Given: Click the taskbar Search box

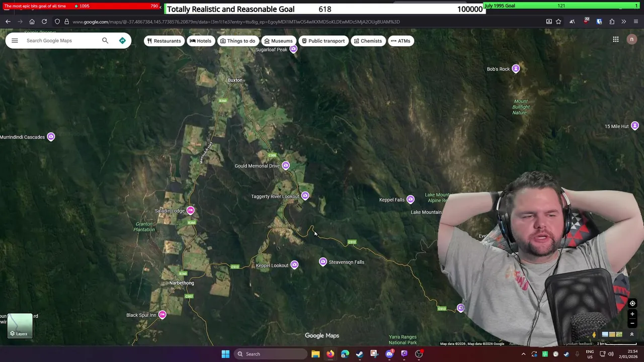Looking at the screenshot, I should 271,354.
